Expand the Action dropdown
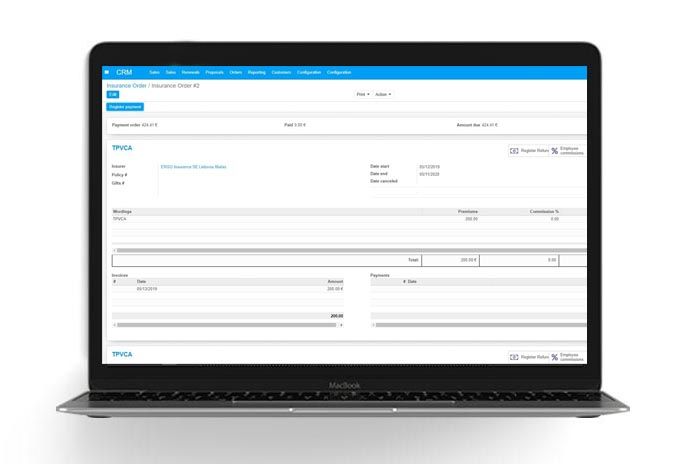Screen dimensions: 695x464 click(382, 94)
